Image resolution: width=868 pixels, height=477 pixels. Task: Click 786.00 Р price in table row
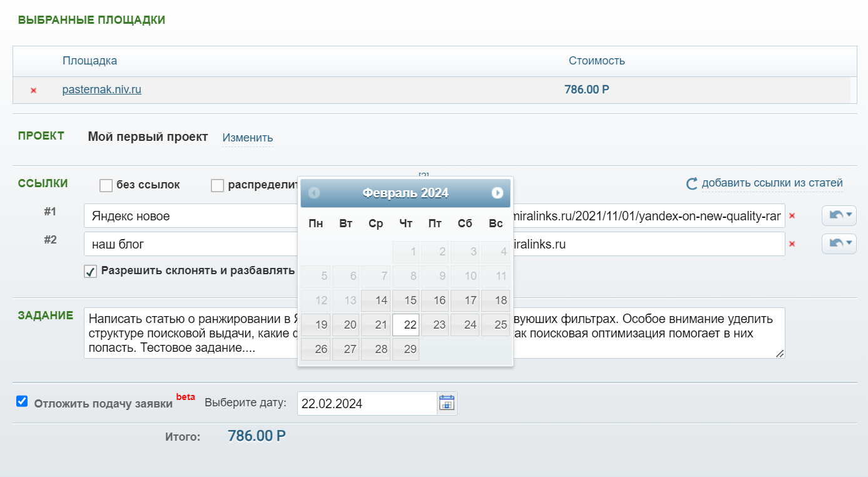click(x=587, y=90)
